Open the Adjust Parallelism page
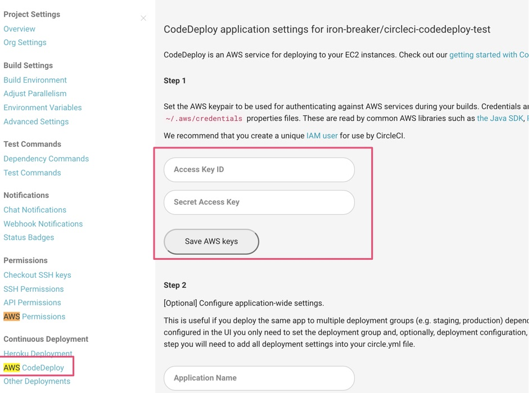 pos(35,93)
